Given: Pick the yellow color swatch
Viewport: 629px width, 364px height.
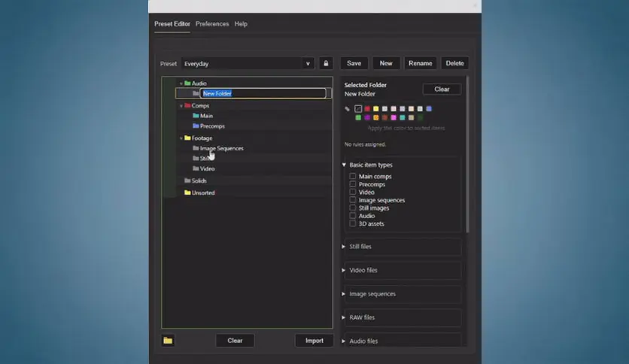Looking at the screenshot, I should coord(376,108).
